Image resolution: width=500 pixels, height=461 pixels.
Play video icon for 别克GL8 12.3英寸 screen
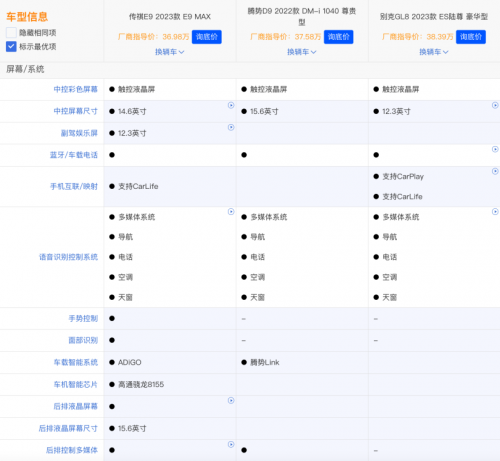point(495,105)
